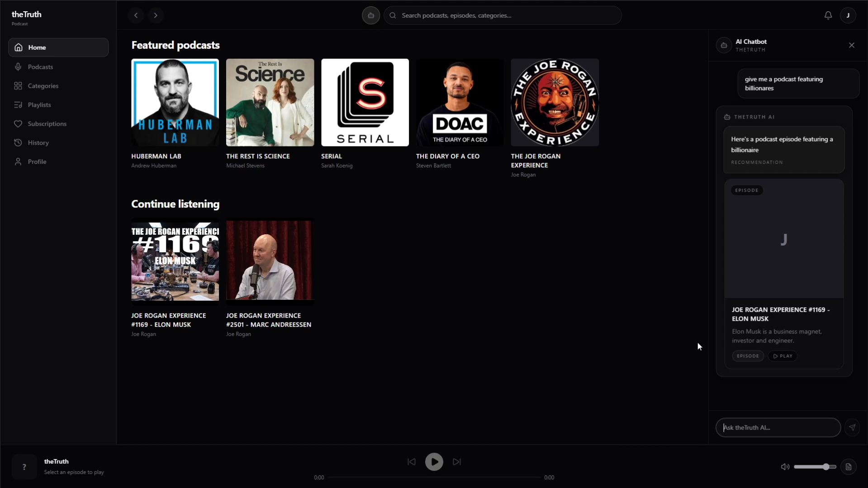Click the theTruth logo title
This screenshot has height=488, width=868.
pyautogui.click(x=27, y=14)
